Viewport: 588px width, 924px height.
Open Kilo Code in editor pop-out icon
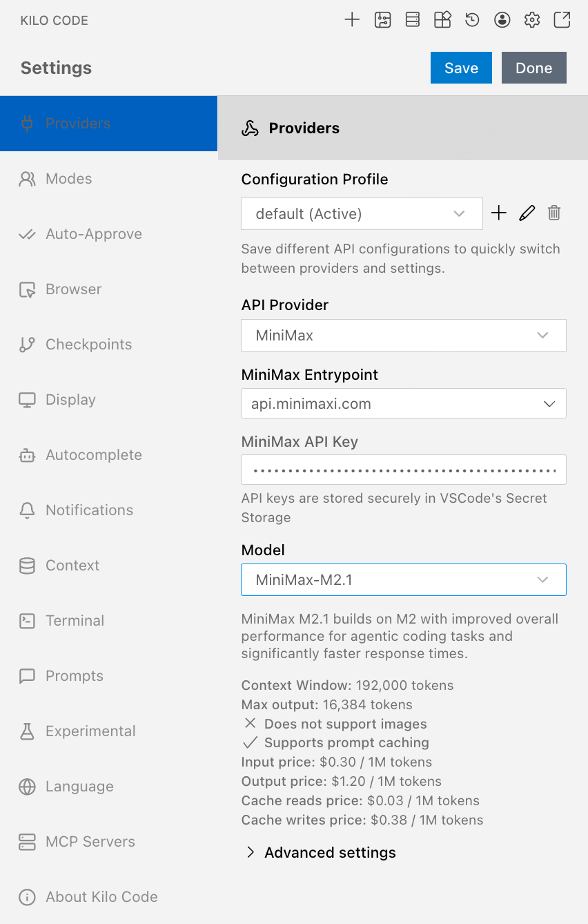(562, 20)
